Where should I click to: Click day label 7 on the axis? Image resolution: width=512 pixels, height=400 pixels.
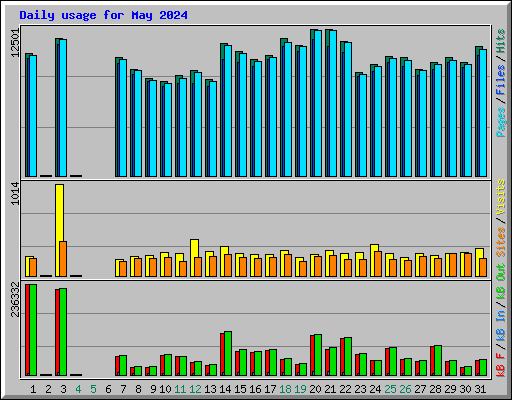point(123,389)
